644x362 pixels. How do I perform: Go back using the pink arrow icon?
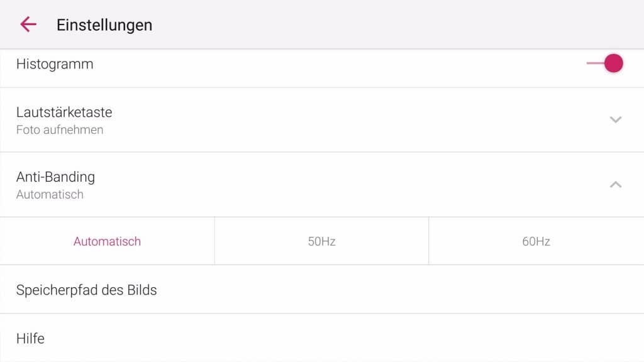[28, 25]
